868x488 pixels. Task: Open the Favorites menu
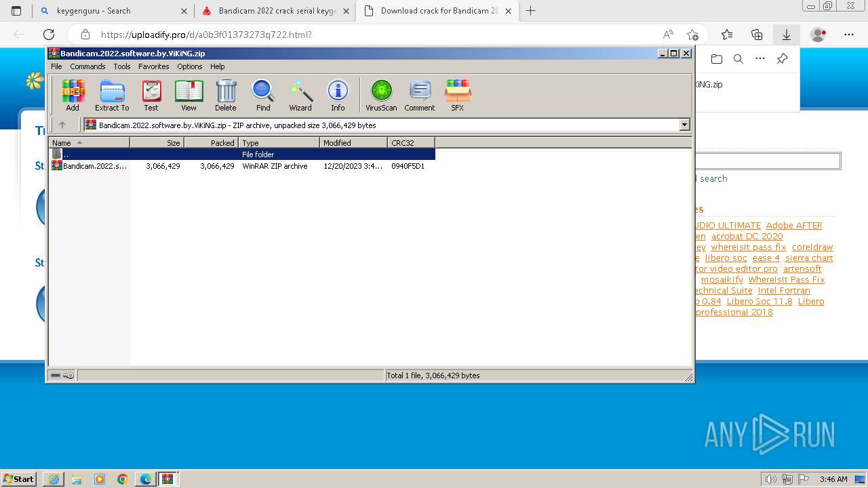(x=154, y=66)
